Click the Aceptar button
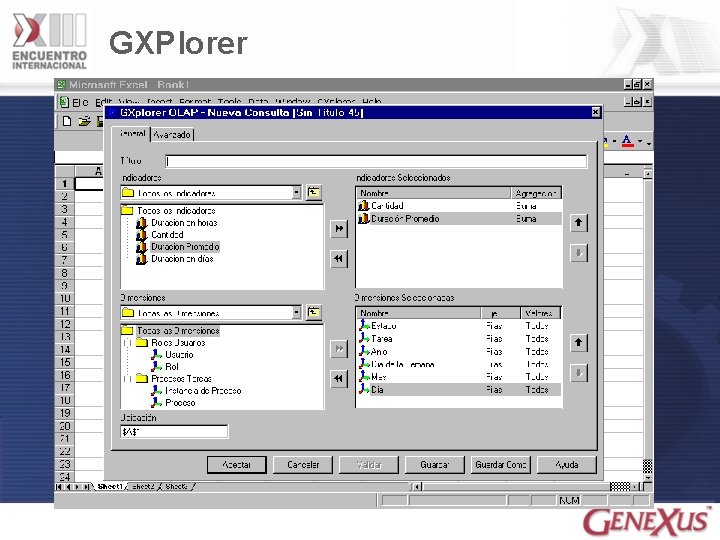 click(x=236, y=465)
